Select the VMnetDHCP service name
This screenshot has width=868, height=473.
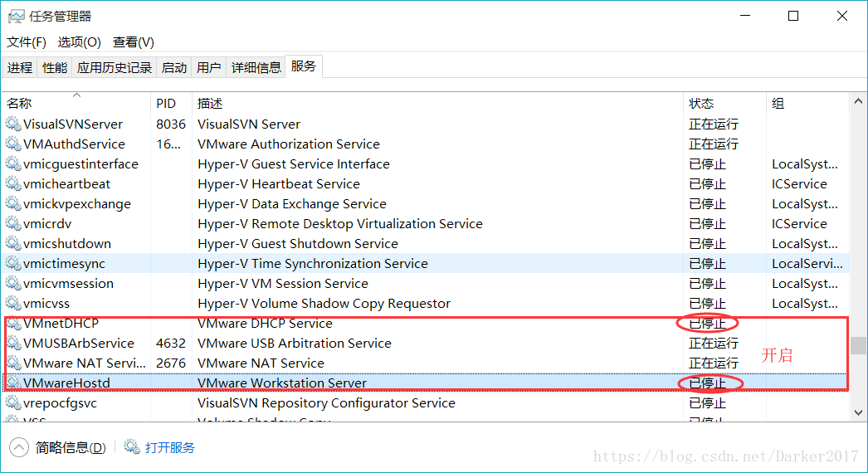tap(61, 324)
